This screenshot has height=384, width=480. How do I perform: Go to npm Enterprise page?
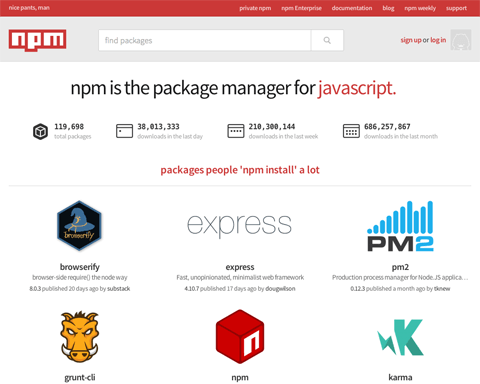pyautogui.click(x=301, y=8)
